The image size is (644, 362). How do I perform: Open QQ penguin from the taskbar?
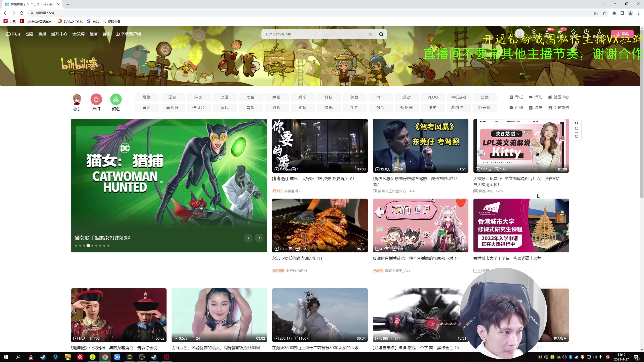(x=31, y=357)
